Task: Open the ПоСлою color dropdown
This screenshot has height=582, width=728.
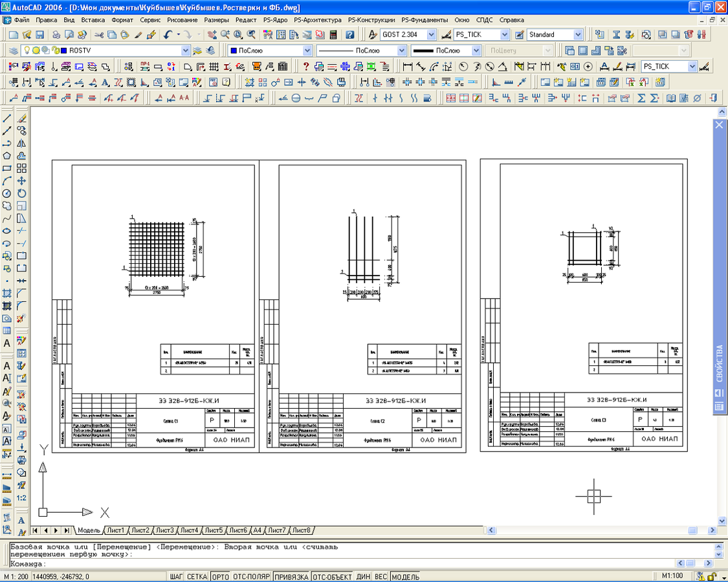Action: (307, 50)
